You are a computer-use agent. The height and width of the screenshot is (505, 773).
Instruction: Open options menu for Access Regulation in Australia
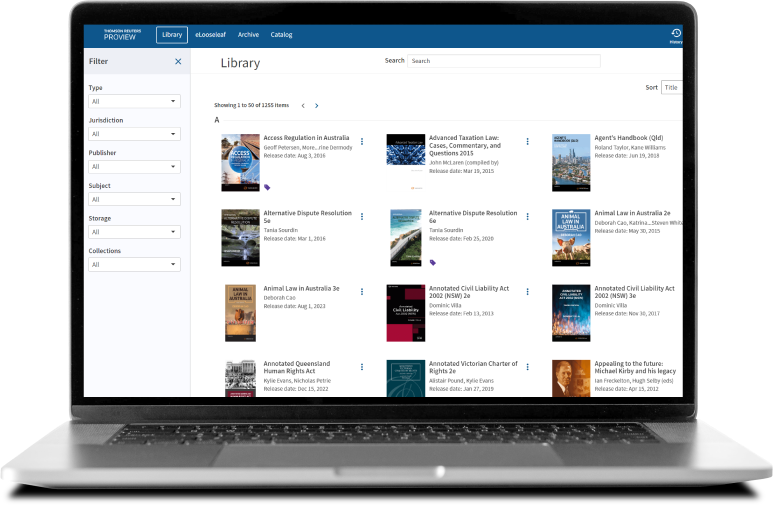pyautogui.click(x=362, y=141)
